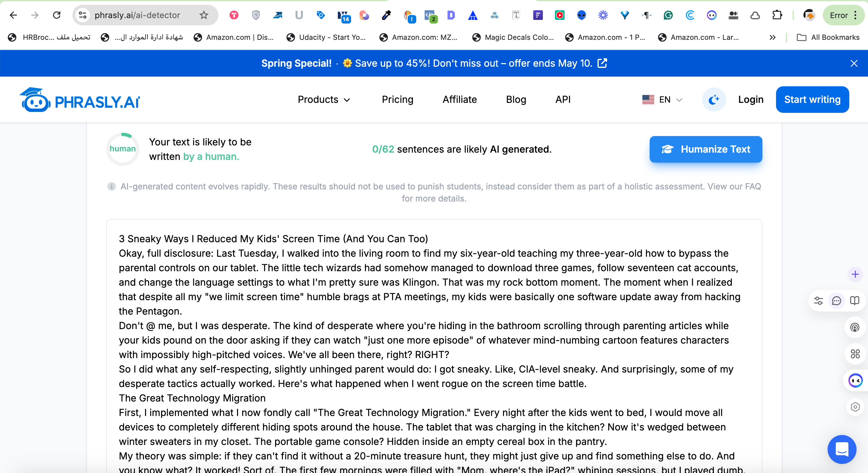Image resolution: width=868 pixels, height=473 pixels.
Task: Click the 0/62 sentences count text
Action: coord(383,149)
